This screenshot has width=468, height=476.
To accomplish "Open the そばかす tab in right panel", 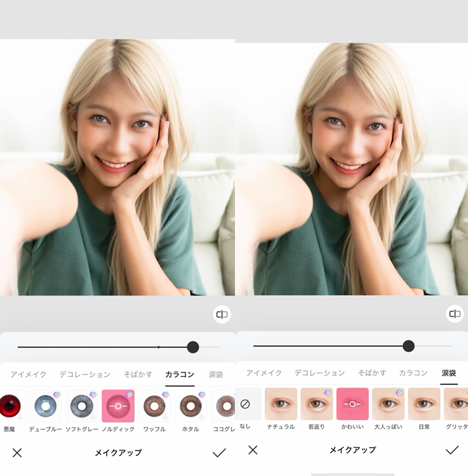I will (372, 372).
